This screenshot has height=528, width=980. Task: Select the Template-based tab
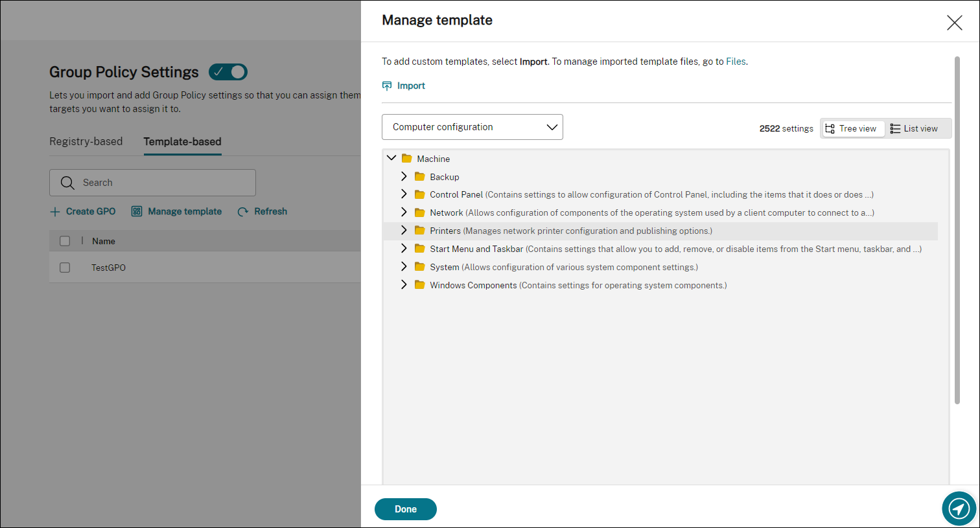[182, 141]
